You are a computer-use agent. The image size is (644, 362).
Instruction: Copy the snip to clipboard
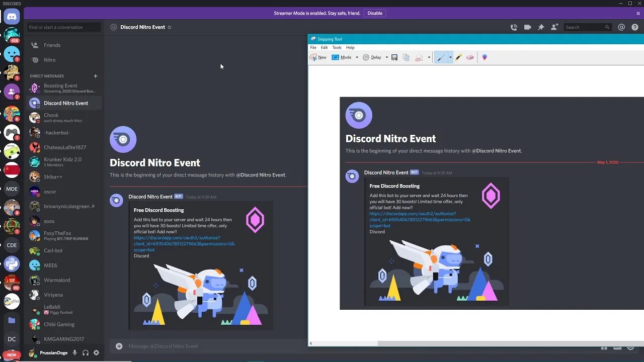pyautogui.click(x=406, y=57)
